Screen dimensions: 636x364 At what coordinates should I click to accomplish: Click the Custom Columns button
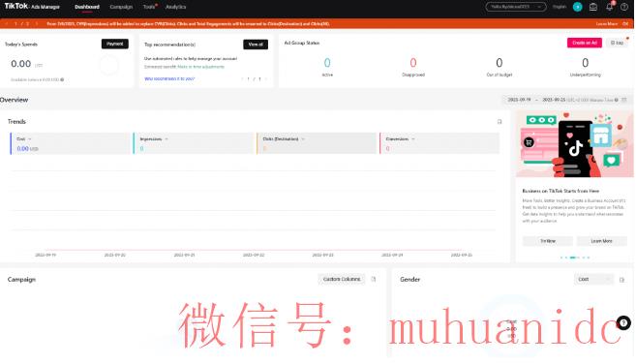[x=342, y=279]
